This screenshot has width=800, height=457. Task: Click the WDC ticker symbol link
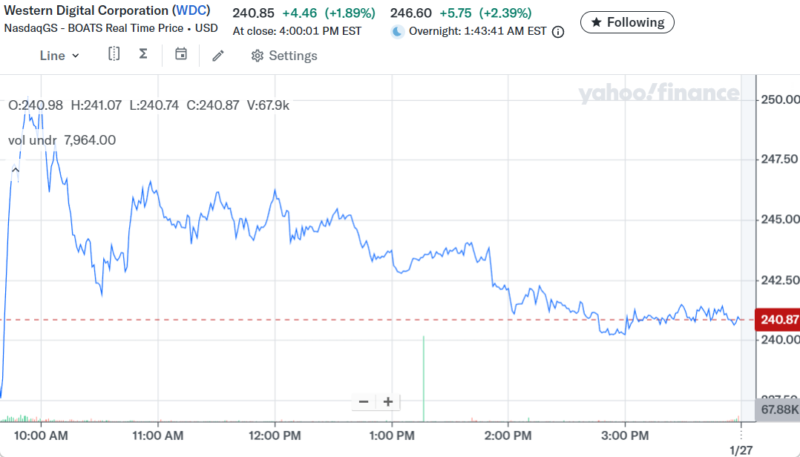(189, 11)
